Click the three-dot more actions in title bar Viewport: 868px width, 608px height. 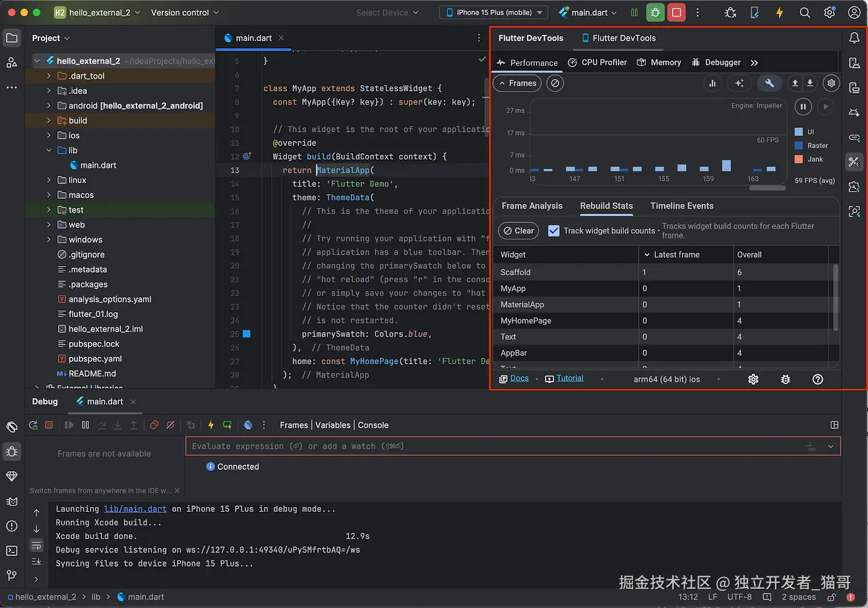(x=697, y=12)
